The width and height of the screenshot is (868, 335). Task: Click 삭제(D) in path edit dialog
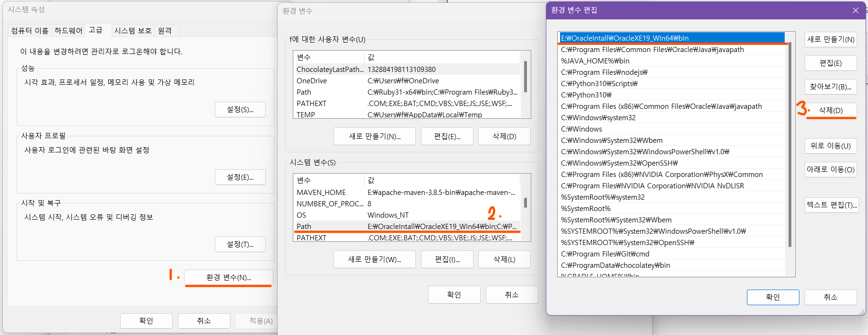(x=831, y=110)
